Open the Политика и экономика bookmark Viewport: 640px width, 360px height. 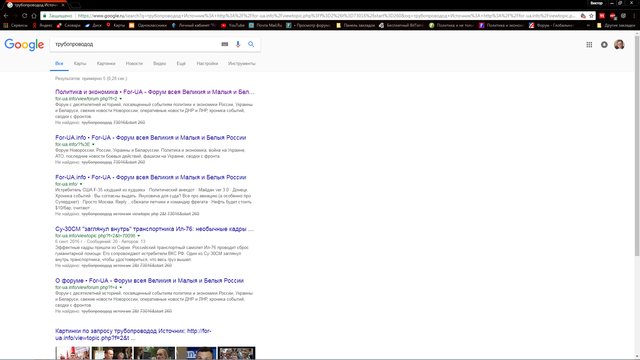point(502,25)
